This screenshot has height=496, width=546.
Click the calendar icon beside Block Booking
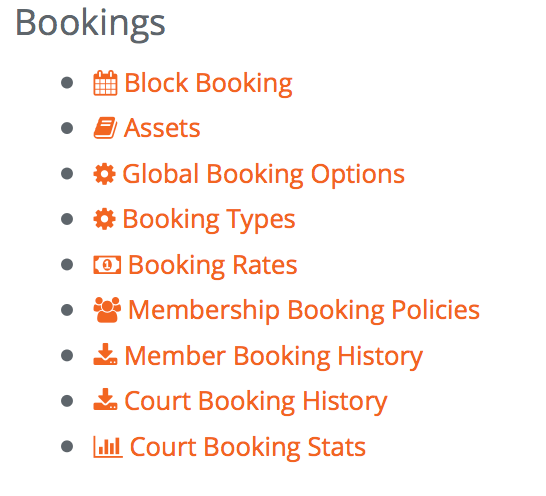coord(105,83)
